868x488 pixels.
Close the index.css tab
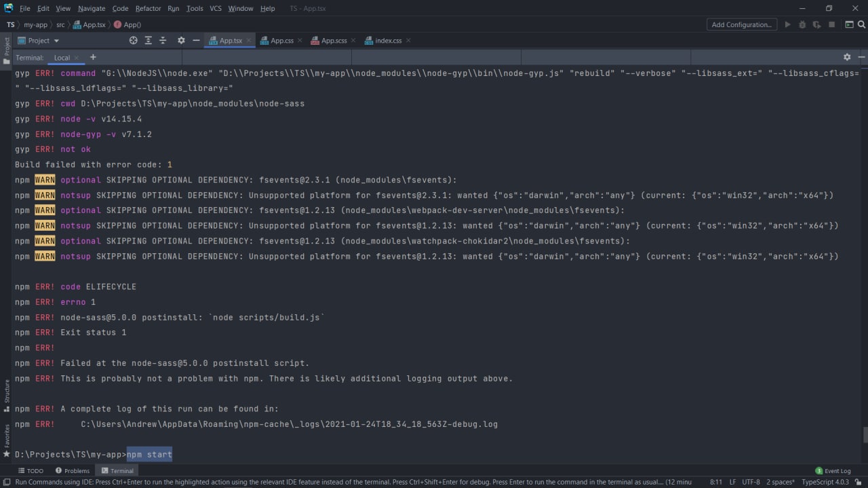point(408,41)
